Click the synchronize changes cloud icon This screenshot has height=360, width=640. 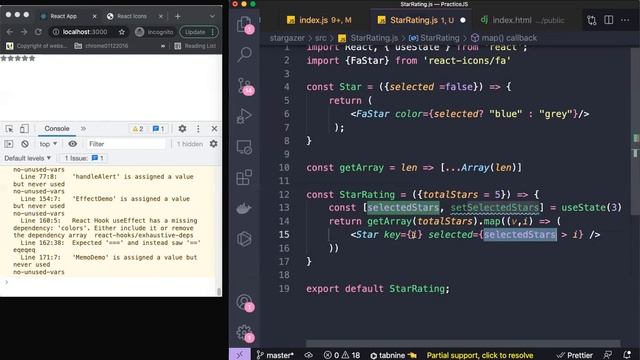coord(309,355)
